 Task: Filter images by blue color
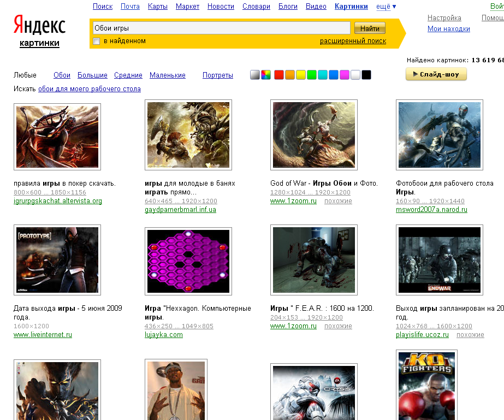334,75
